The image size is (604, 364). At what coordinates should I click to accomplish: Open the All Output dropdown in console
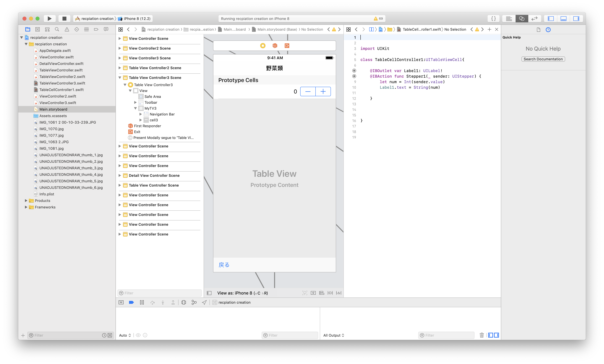pyautogui.click(x=333, y=335)
